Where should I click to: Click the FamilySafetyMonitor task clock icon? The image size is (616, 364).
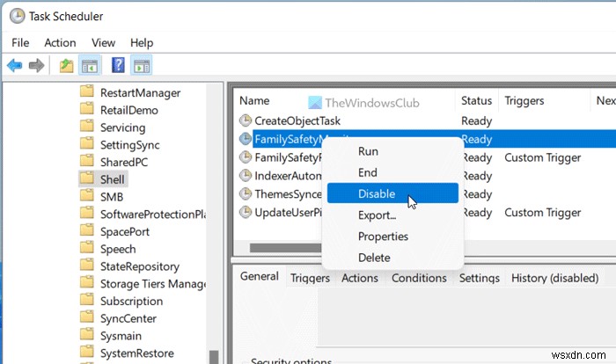246,139
